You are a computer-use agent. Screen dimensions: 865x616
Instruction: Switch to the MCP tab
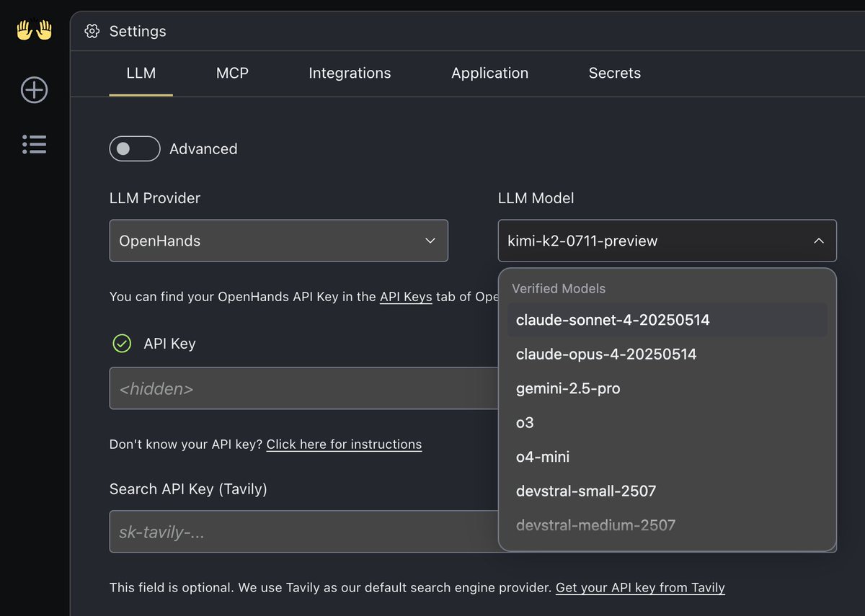tap(232, 73)
